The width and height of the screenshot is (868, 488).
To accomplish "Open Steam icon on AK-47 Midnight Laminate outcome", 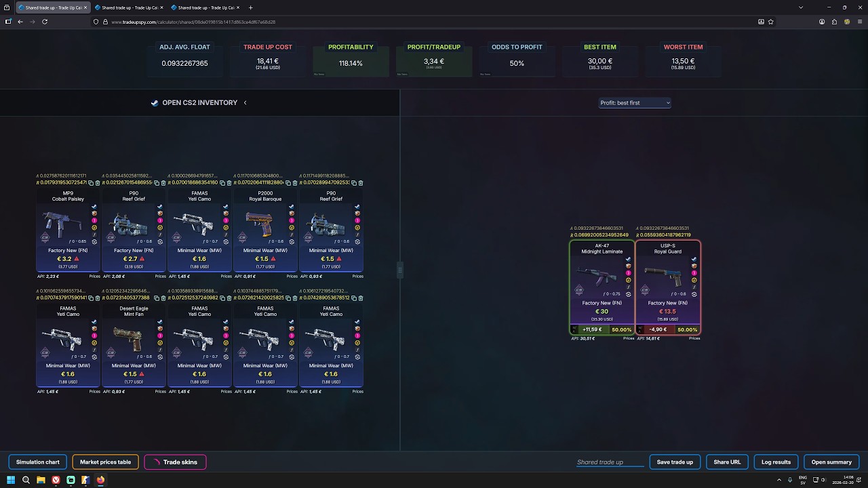I will pos(629,259).
